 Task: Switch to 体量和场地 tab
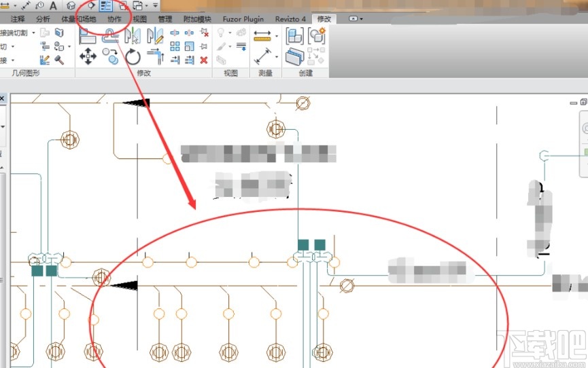[79, 19]
